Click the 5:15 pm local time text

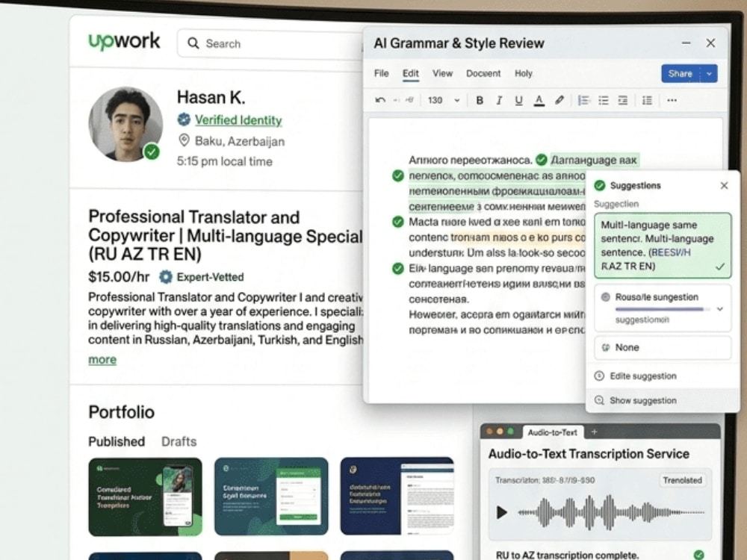click(224, 161)
